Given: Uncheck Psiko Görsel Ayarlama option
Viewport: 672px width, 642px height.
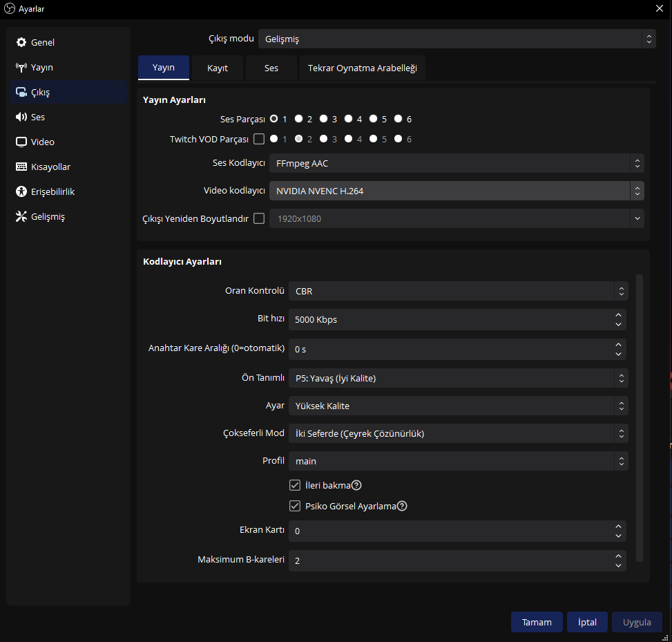Looking at the screenshot, I should (x=295, y=506).
